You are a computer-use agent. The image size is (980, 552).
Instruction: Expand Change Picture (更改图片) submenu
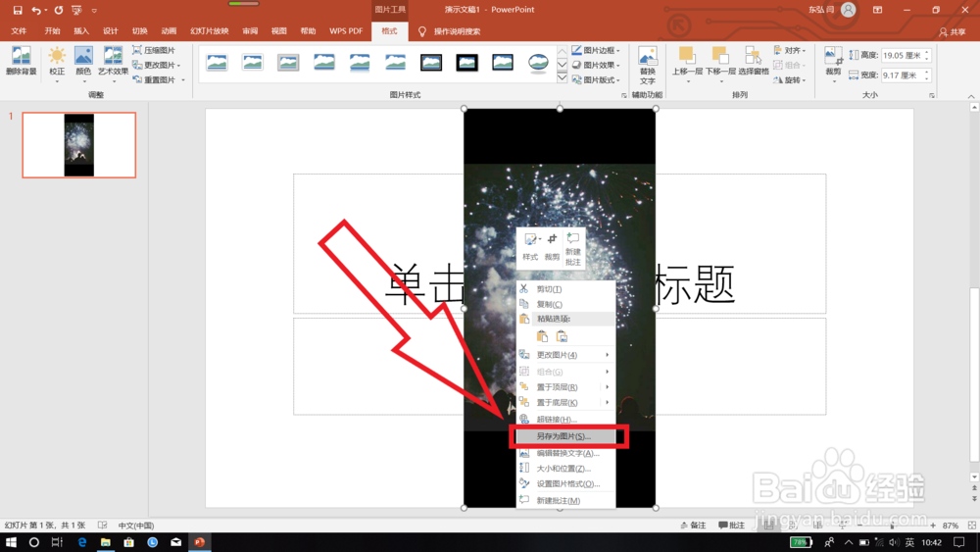point(565,355)
